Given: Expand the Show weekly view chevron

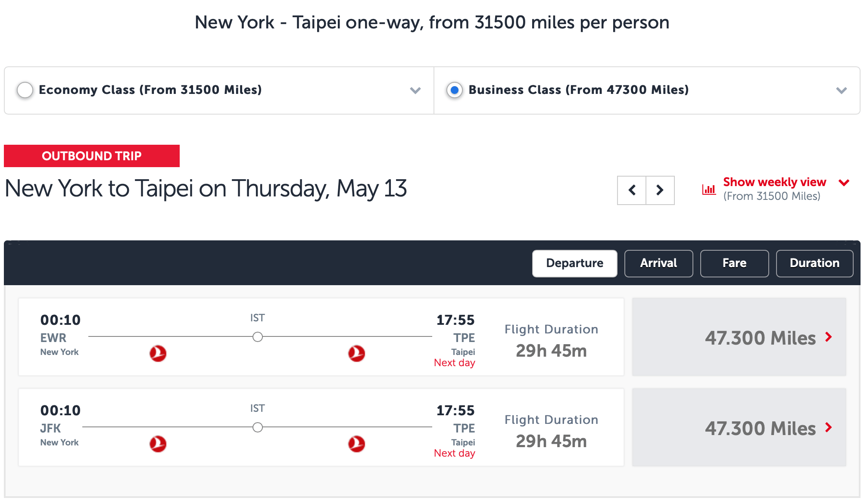Looking at the screenshot, I should [x=844, y=183].
